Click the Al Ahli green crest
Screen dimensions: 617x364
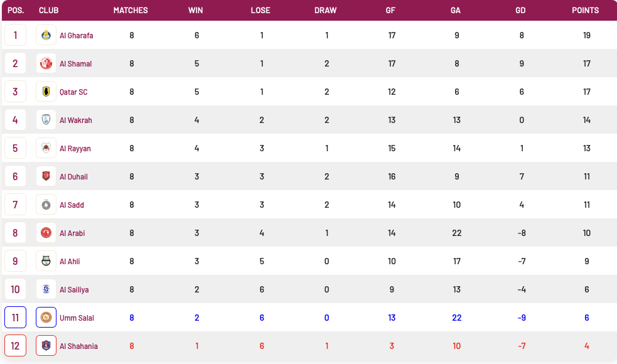[x=46, y=261]
